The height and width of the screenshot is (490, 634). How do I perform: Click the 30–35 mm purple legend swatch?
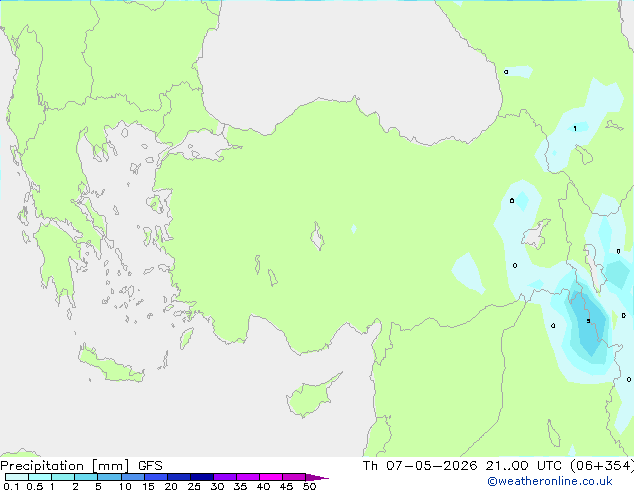(225, 477)
